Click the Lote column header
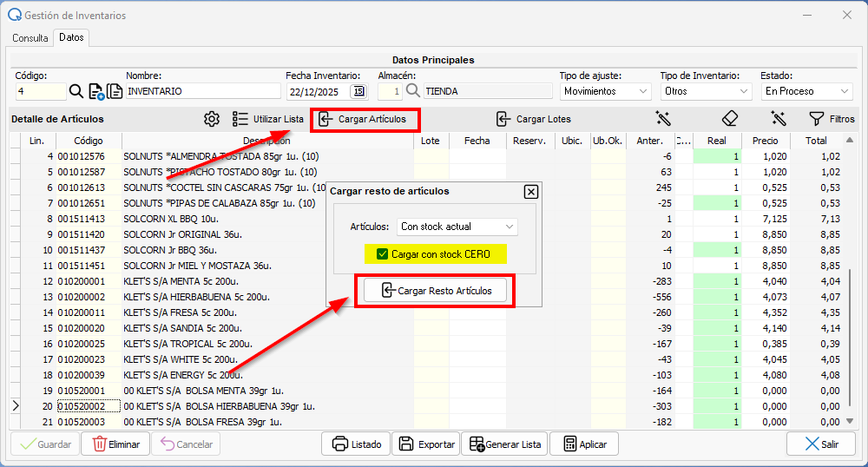This screenshot has height=467, width=868. [431, 141]
